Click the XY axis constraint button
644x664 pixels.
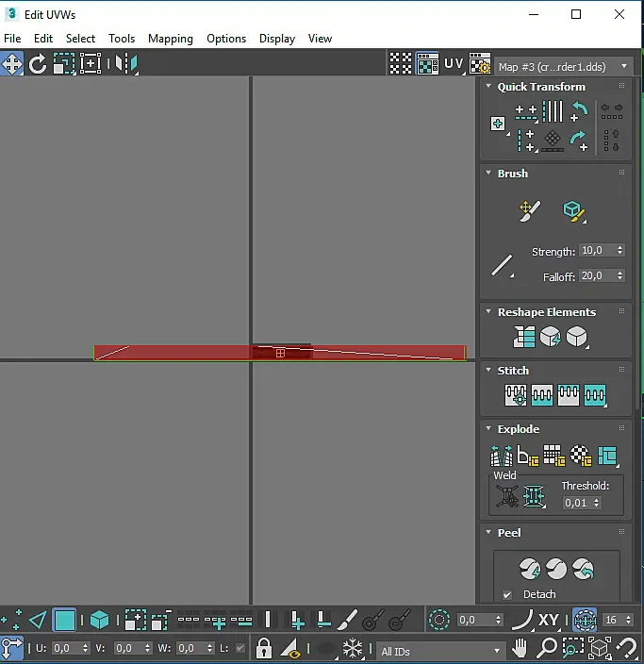(x=549, y=621)
